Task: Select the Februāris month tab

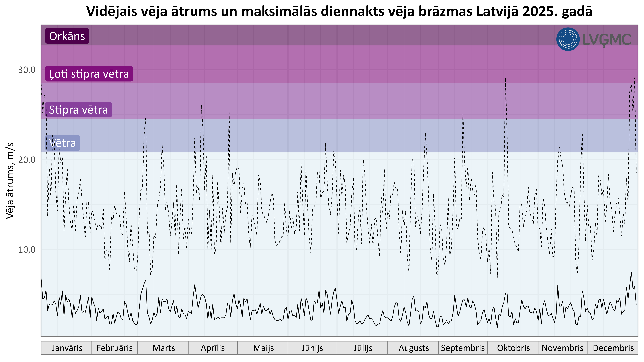Action: [x=115, y=348]
